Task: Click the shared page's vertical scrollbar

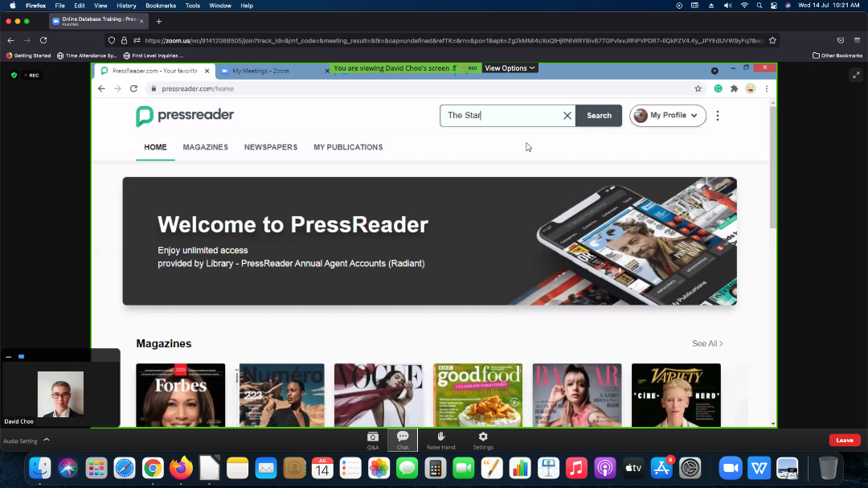Action: pyautogui.click(x=773, y=166)
